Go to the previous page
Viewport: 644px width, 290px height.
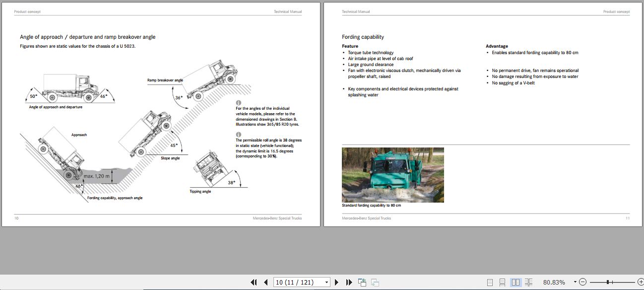265,282
